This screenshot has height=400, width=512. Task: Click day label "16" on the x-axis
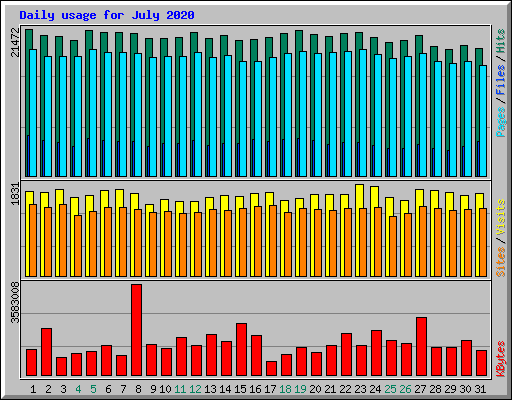pyautogui.click(x=255, y=389)
